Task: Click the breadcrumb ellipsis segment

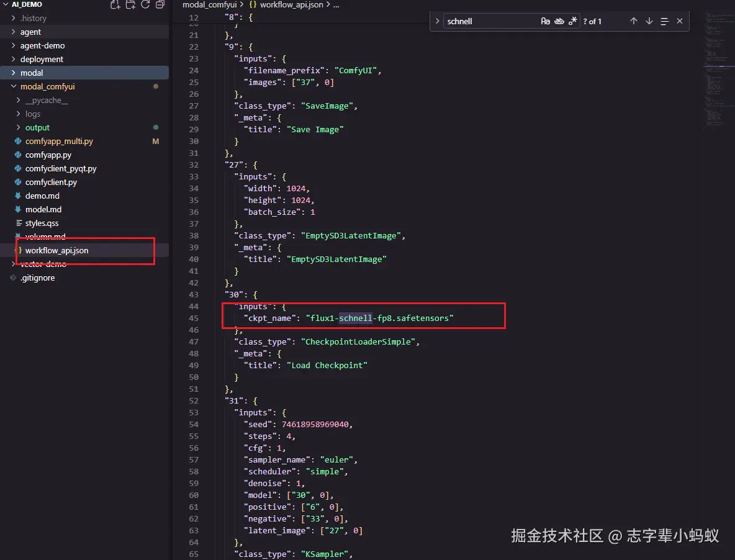Action: pos(336,5)
